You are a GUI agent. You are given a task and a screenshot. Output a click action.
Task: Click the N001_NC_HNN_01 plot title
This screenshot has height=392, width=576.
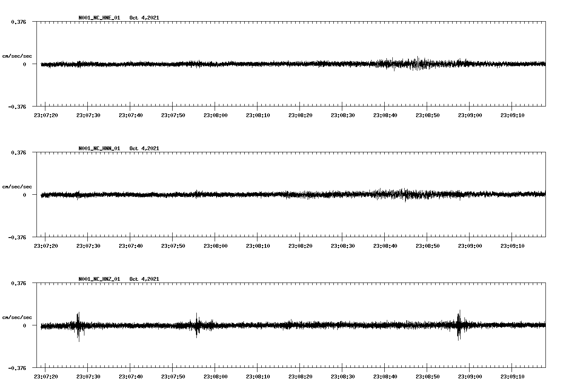(99, 148)
